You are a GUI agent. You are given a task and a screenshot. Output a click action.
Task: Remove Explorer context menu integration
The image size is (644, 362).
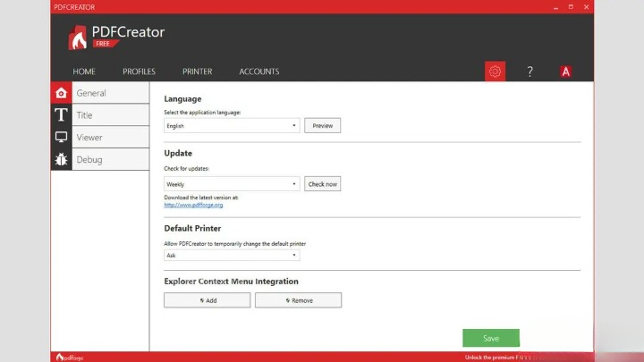coord(298,300)
